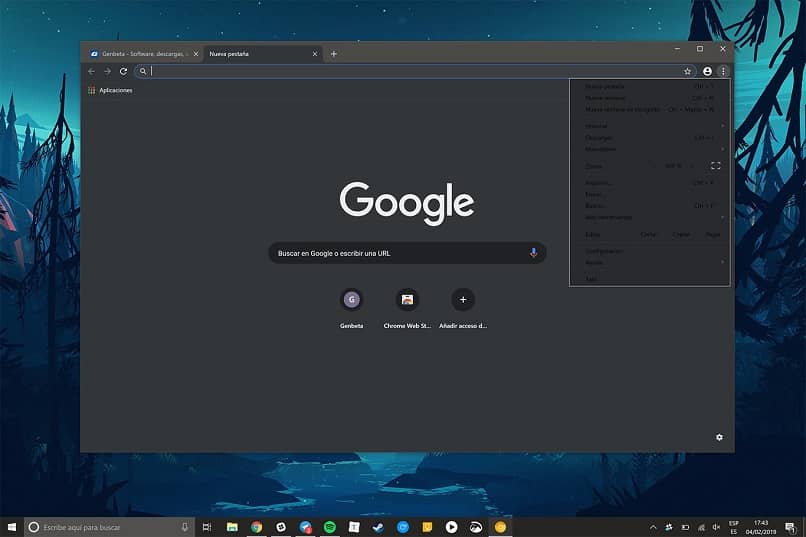
Task: Go back using the browser back arrow
Action: point(91,71)
